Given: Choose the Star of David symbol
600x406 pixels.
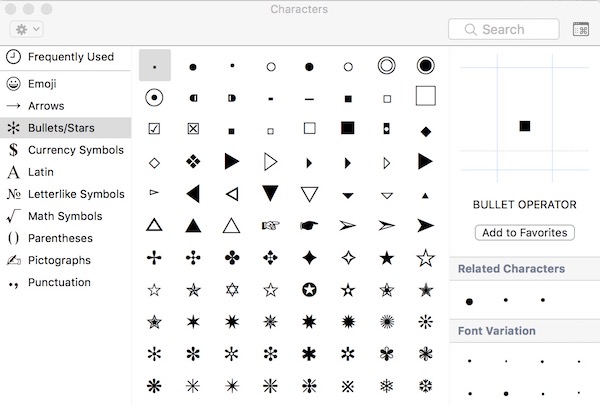Looking at the screenshot, I should (231, 290).
